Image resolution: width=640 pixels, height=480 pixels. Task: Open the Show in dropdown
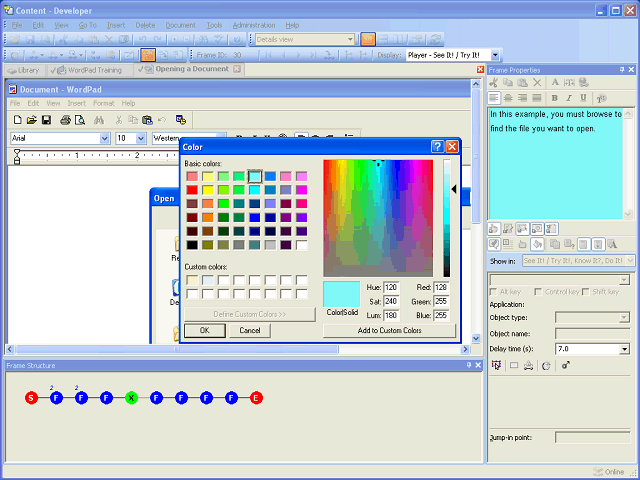pos(630,260)
